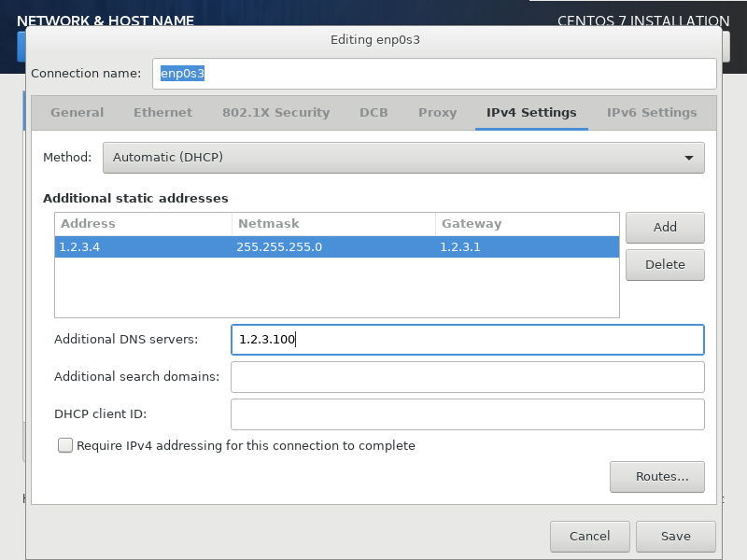Click the Connection name field
The height and width of the screenshot is (560, 747).
434,74
